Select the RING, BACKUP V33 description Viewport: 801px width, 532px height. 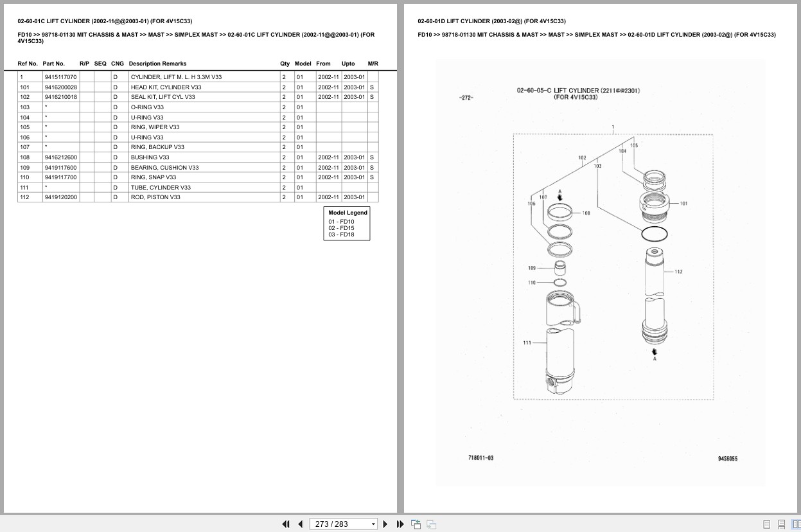pos(157,147)
